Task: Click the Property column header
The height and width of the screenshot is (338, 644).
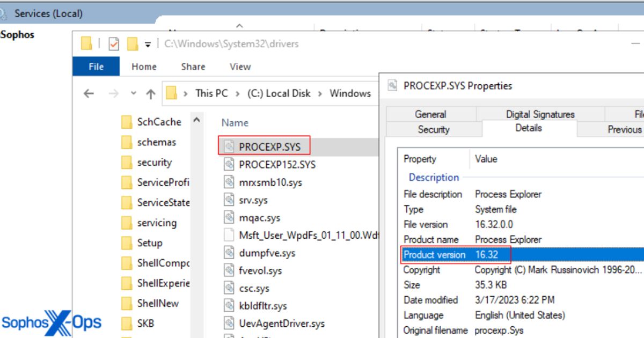Action: coord(420,159)
